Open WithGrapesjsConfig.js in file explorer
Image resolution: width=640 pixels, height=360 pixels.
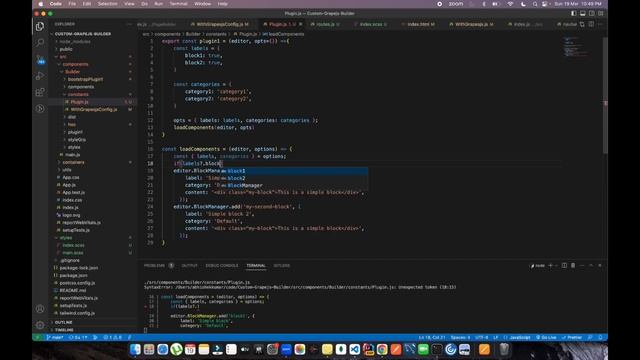click(x=93, y=109)
